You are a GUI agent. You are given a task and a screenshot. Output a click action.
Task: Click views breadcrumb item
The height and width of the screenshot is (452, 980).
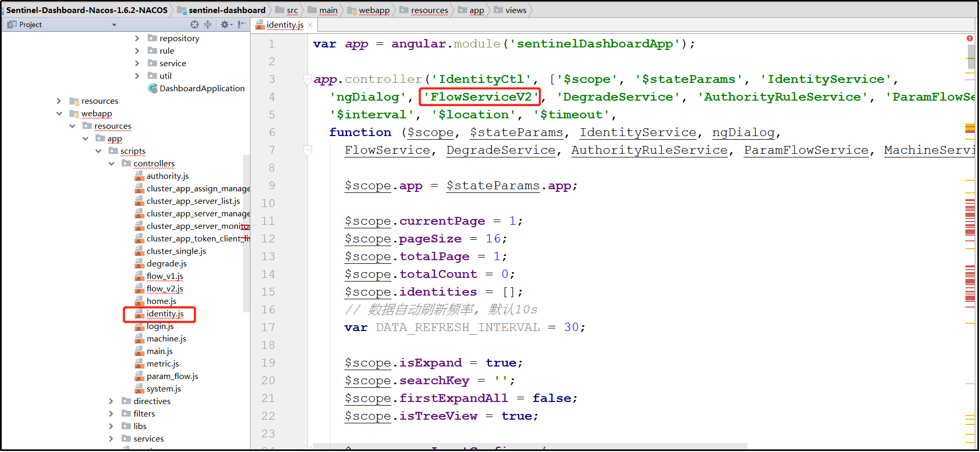tap(510, 10)
